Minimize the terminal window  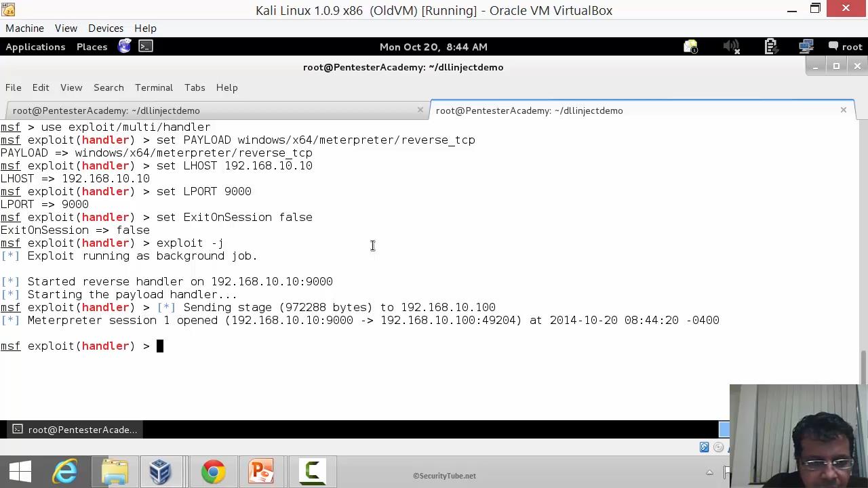click(x=815, y=66)
